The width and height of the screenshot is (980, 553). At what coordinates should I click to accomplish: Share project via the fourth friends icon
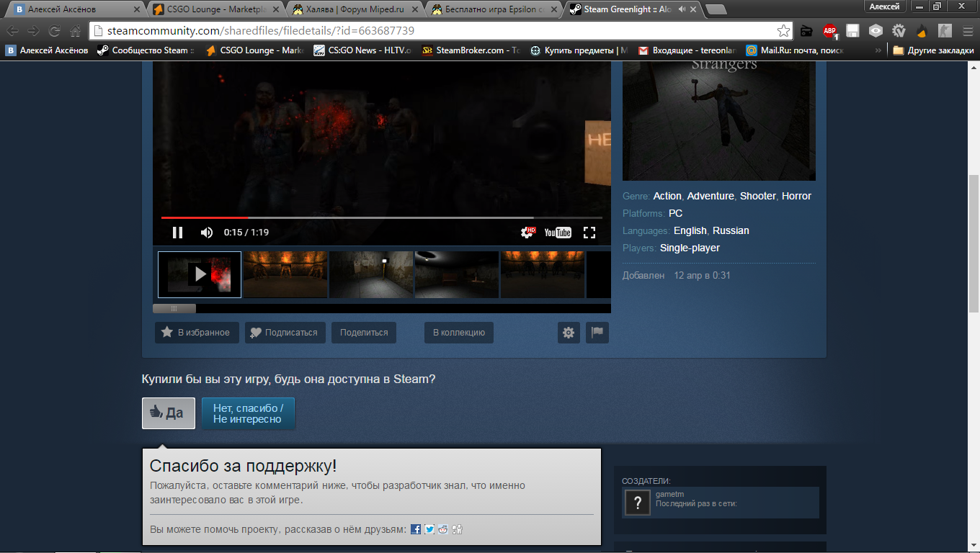pyautogui.click(x=457, y=529)
